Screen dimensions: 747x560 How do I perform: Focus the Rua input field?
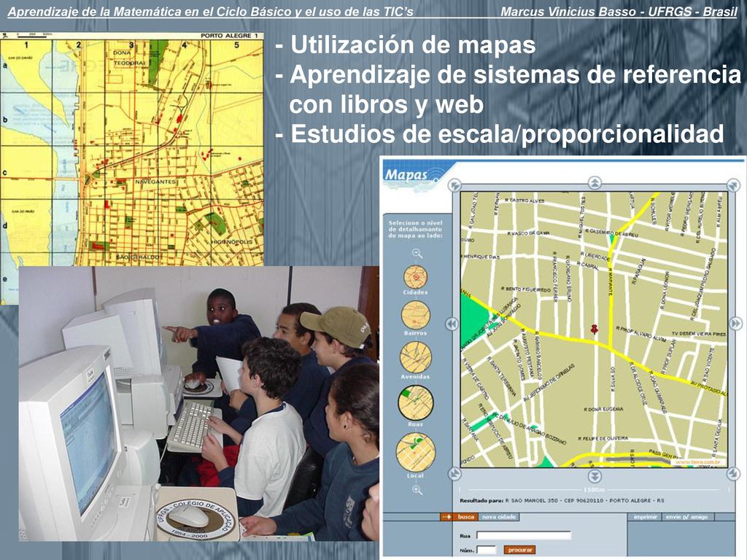524,535
